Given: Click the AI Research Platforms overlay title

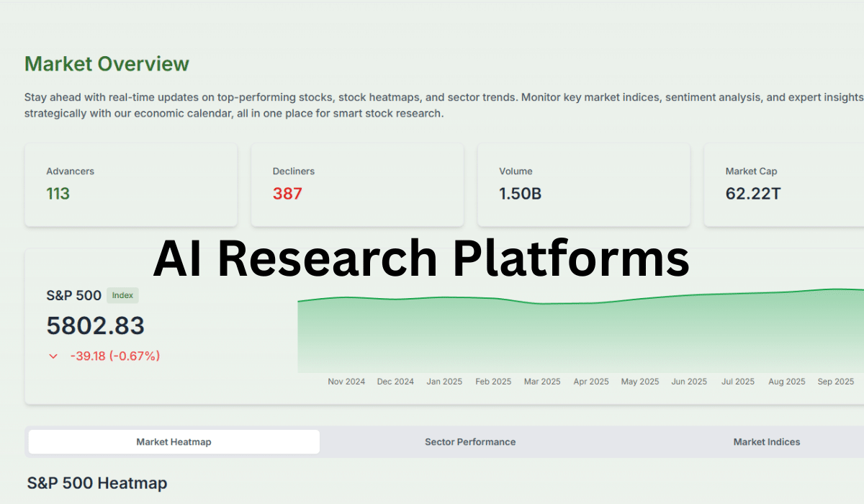Looking at the screenshot, I should [x=421, y=258].
